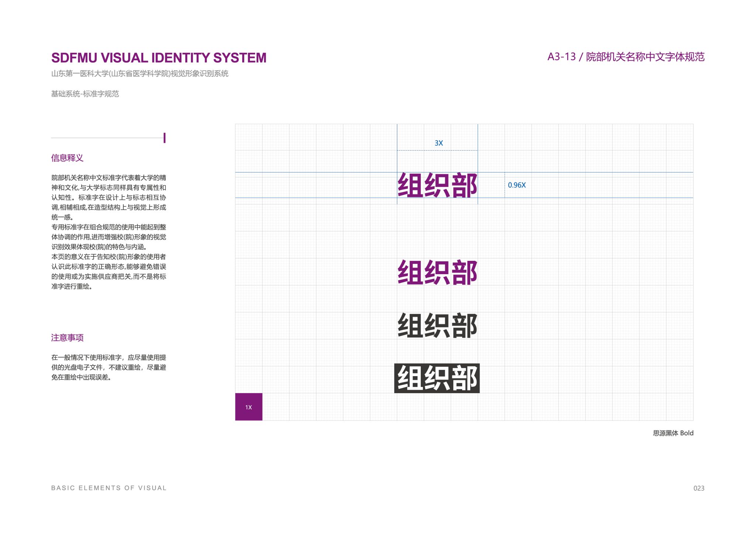Screen dimensions: 756x535
Task: Click the 信息释义 section heading
Action: point(67,158)
